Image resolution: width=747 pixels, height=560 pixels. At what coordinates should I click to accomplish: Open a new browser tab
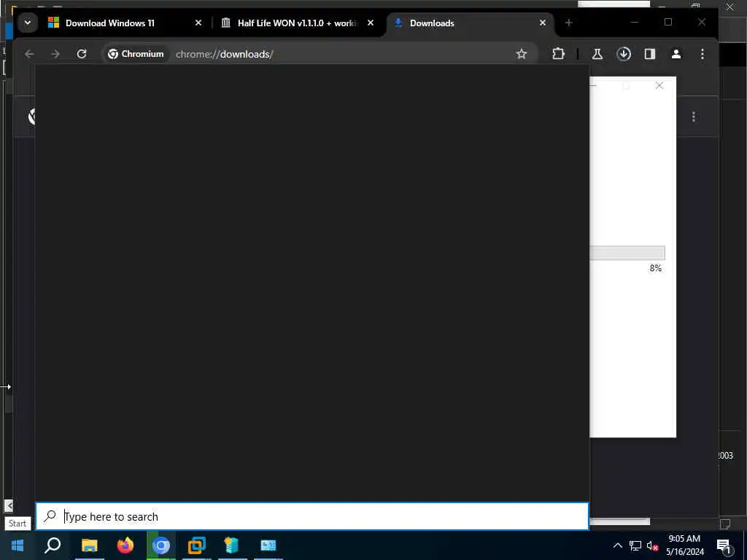(x=568, y=23)
